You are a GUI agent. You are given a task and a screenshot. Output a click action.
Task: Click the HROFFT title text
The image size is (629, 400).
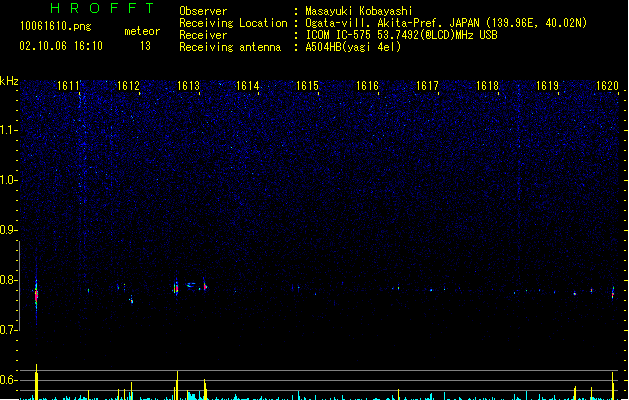(102, 8)
